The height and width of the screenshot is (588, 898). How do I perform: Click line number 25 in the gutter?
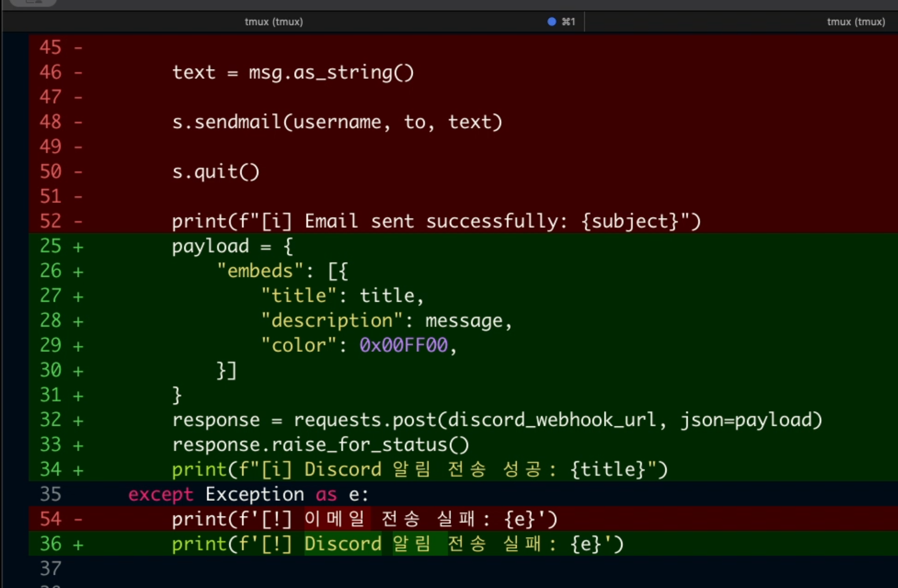pyautogui.click(x=50, y=246)
